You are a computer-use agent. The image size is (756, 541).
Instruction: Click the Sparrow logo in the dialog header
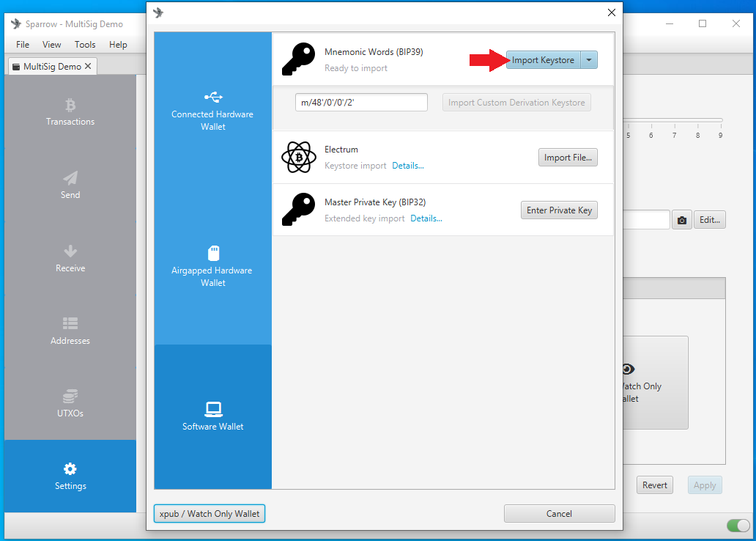click(x=158, y=12)
